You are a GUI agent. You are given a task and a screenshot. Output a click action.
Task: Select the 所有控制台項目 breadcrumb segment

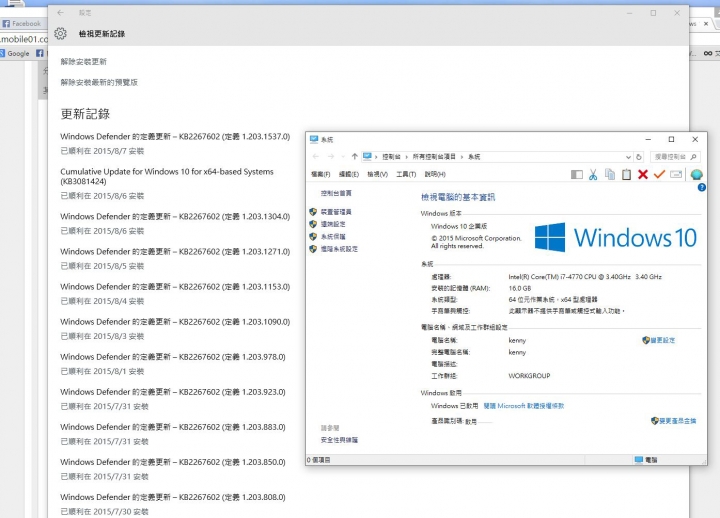(x=434, y=157)
